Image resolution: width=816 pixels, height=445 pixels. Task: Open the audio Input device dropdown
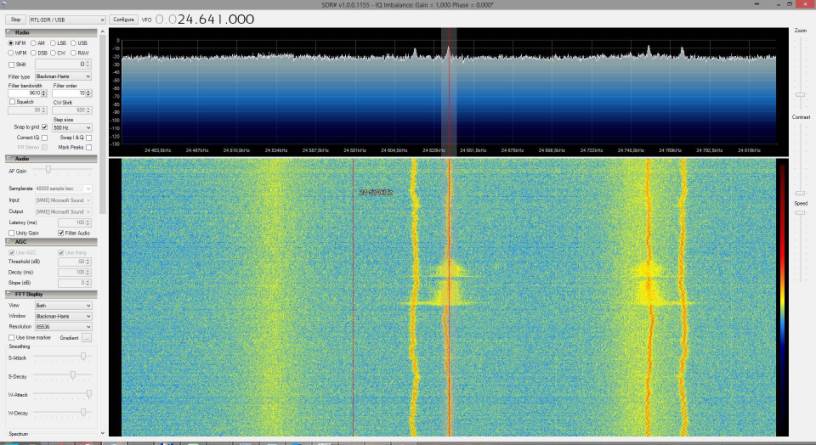tap(63, 200)
